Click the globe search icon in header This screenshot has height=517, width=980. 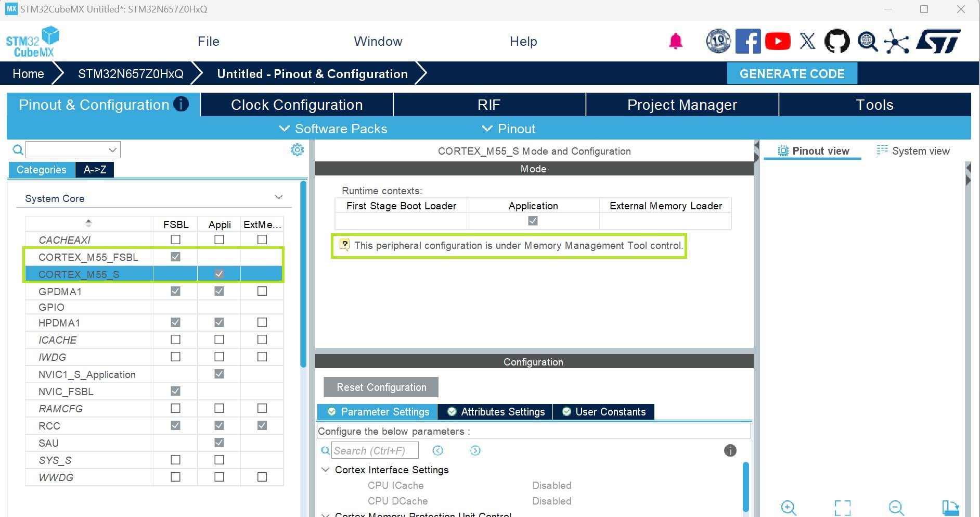pyautogui.click(x=868, y=41)
